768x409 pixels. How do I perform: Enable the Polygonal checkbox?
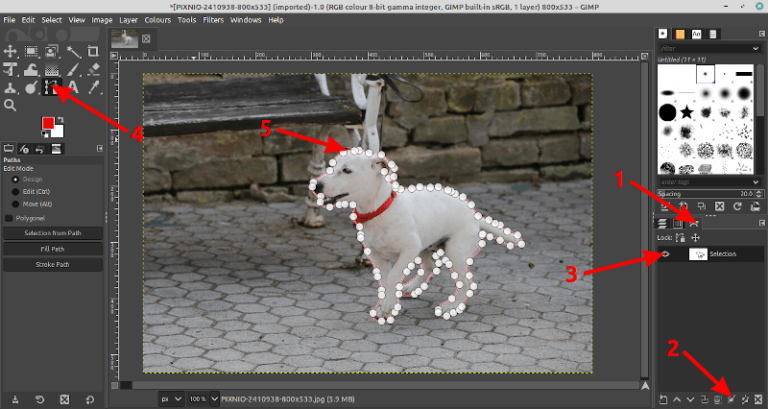(x=10, y=217)
